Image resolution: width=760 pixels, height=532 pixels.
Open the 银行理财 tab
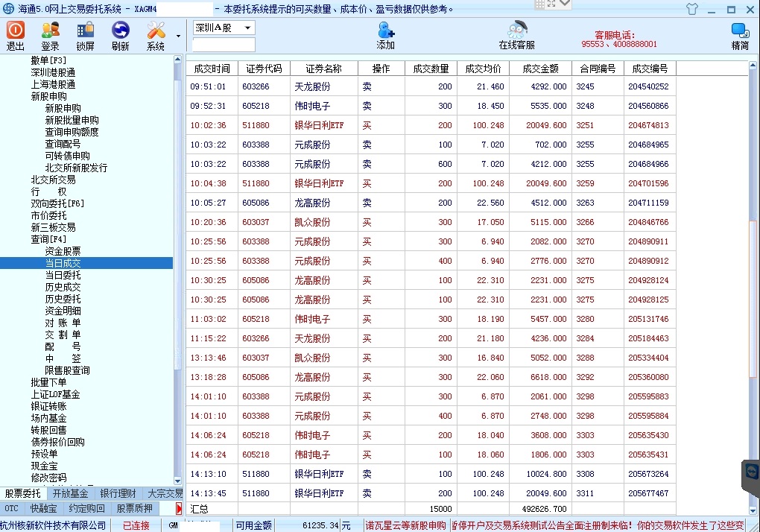click(118, 493)
